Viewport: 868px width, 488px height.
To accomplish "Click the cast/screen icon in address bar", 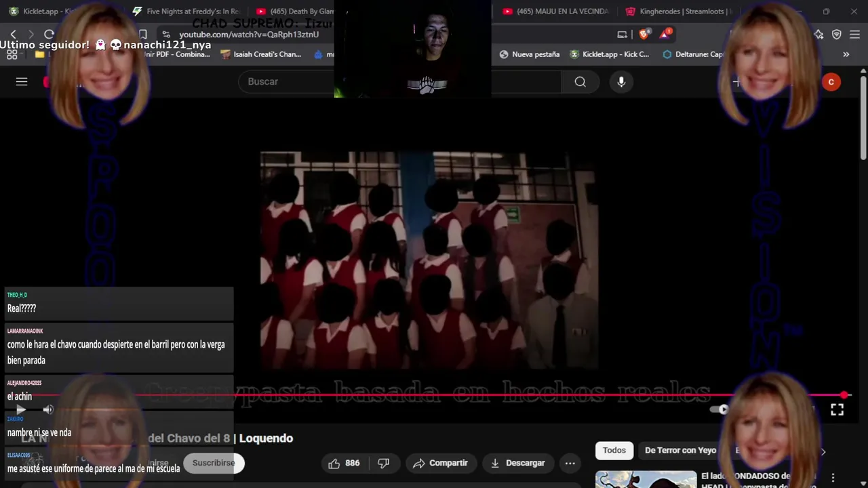I will coord(622,35).
